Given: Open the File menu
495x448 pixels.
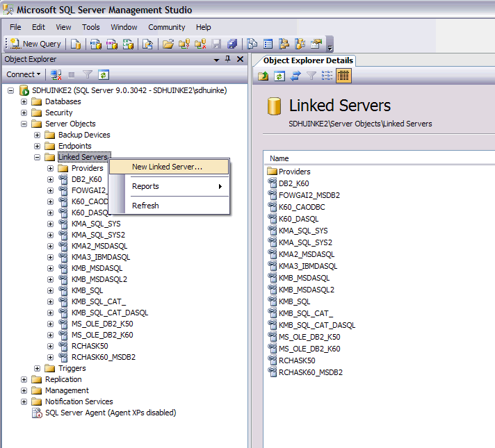Looking at the screenshot, I should [x=15, y=27].
